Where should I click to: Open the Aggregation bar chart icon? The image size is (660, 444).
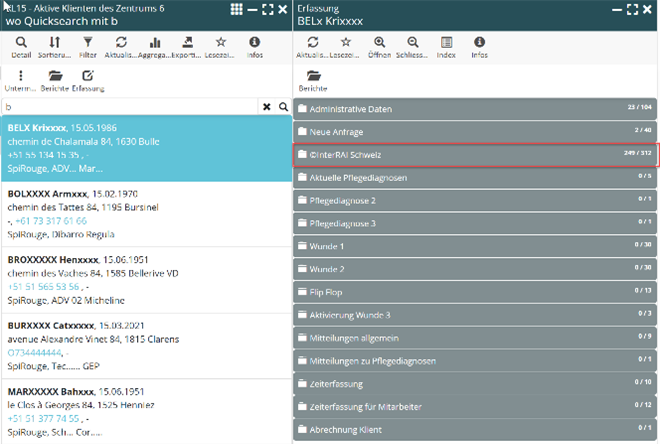click(155, 43)
